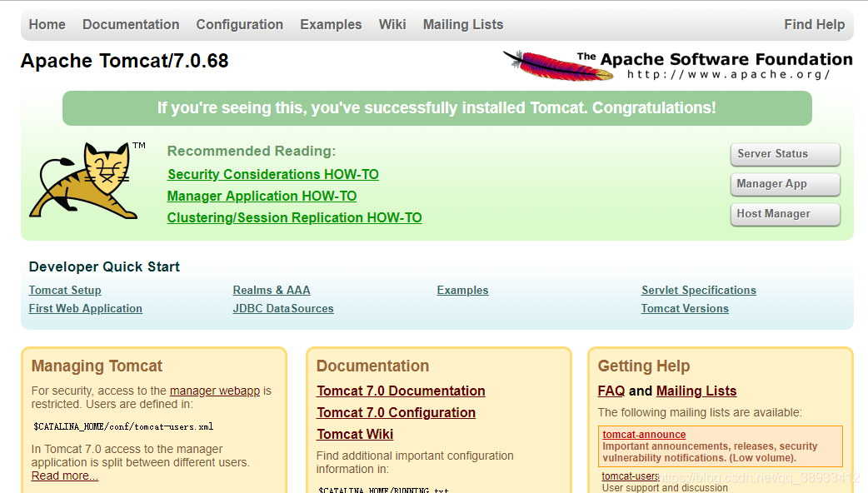The image size is (868, 493).
Task: Select the Home menu item
Action: pyautogui.click(x=47, y=24)
